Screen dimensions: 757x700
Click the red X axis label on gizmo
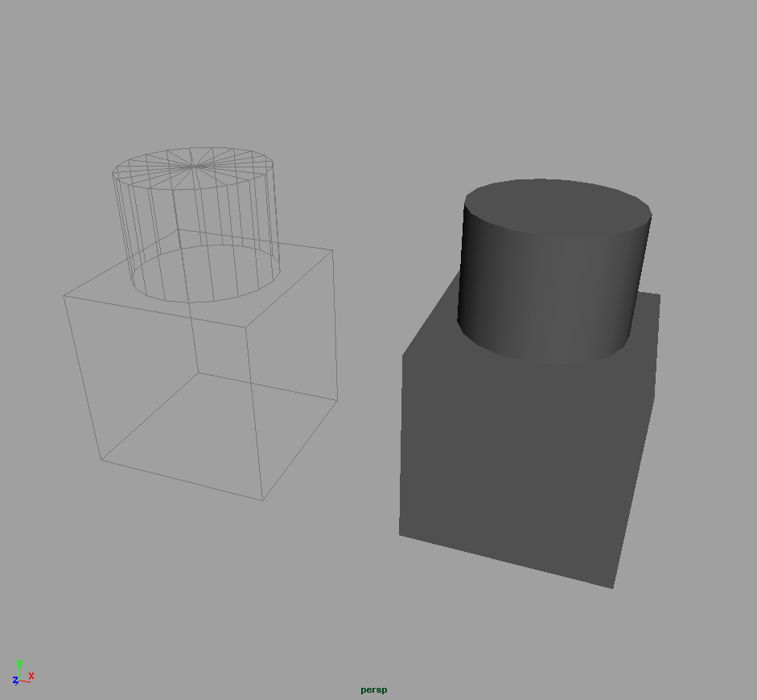(31, 676)
